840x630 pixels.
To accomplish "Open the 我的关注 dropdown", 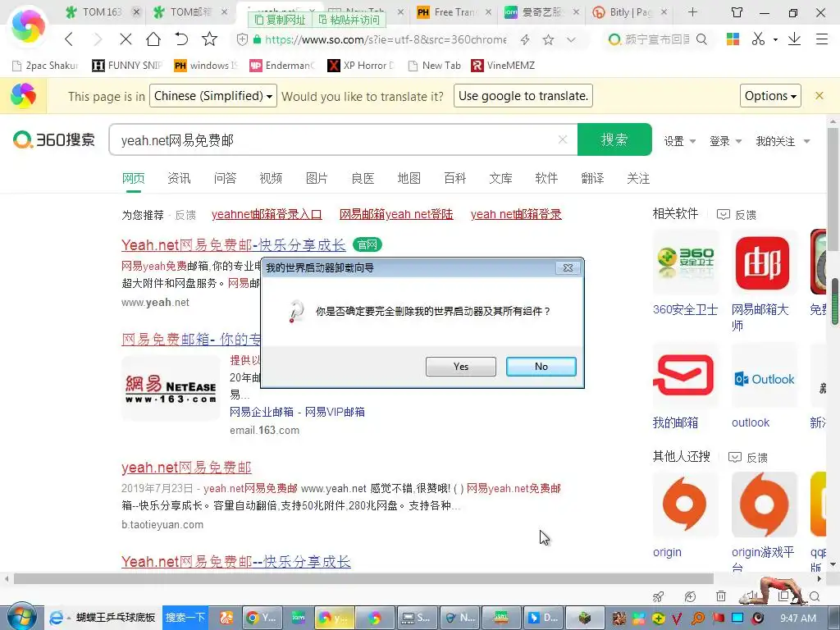I will point(783,141).
